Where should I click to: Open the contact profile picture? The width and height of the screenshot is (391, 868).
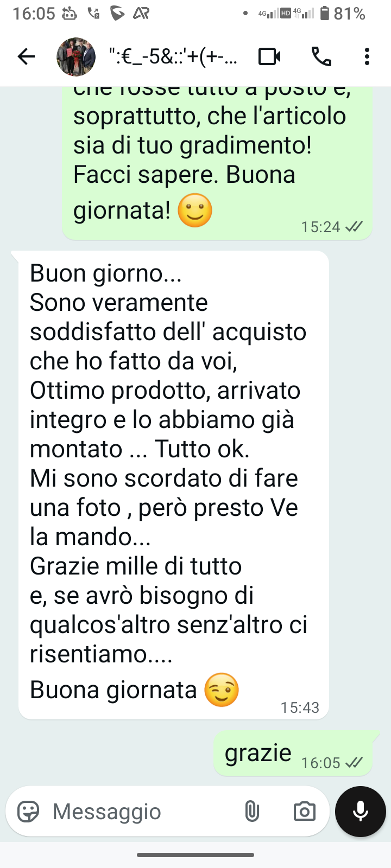coord(76,56)
